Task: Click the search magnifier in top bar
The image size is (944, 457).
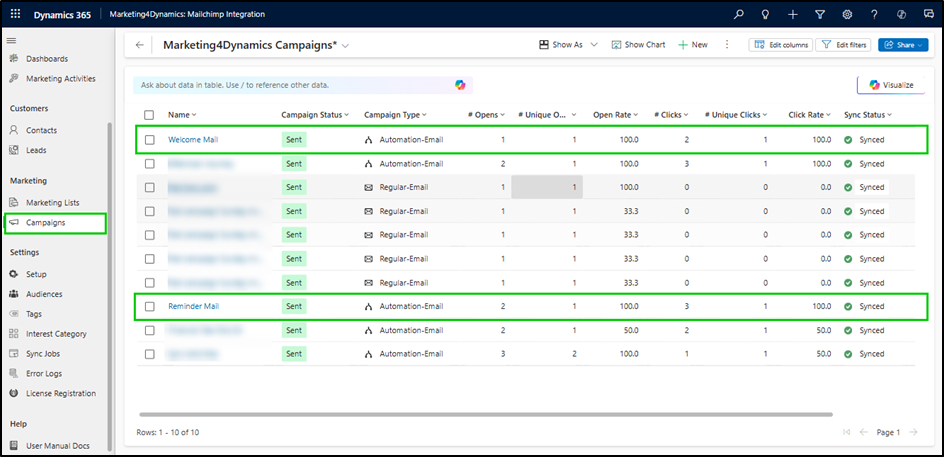Action: coord(739,14)
